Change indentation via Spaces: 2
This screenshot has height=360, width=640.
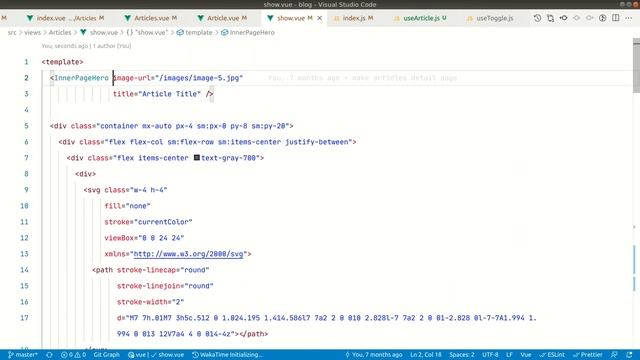coord(462,355)
